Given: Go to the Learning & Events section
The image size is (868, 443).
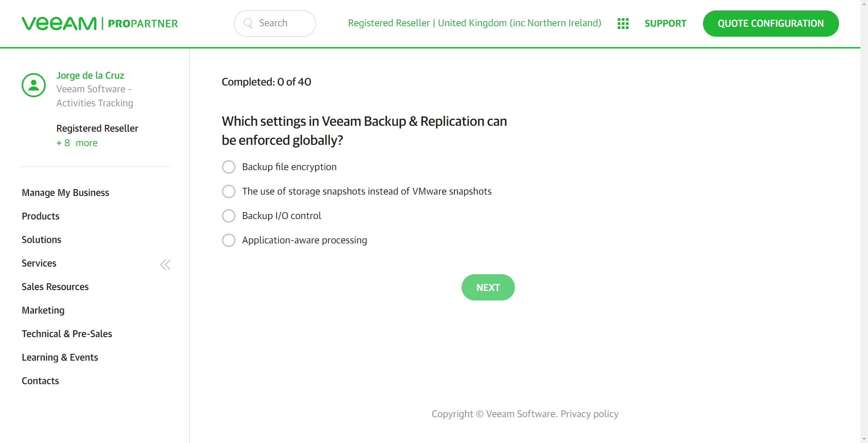Looking at the screenshot, I should click(60, 357).
